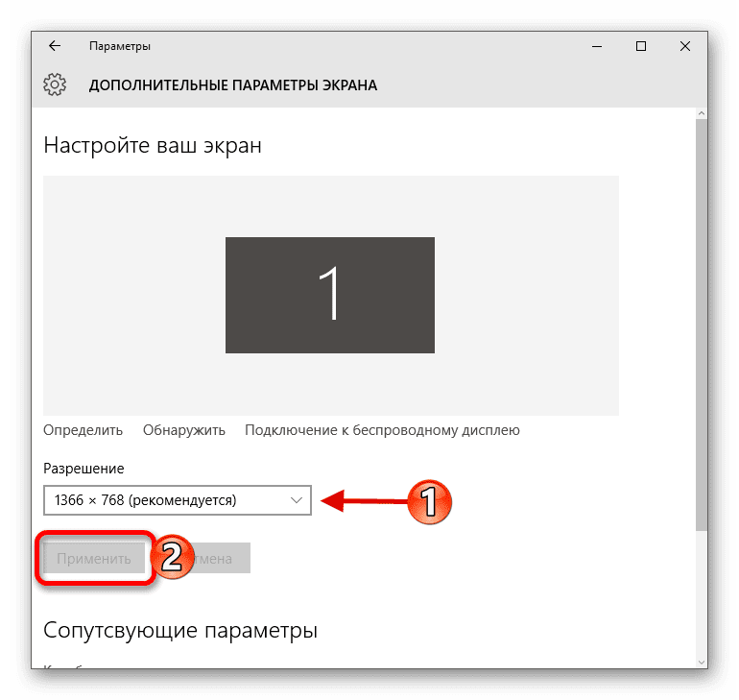Viewport: 739px width, 700px height.
Task: Minimize the Параметры window
Action: click(x=597, y=46)
